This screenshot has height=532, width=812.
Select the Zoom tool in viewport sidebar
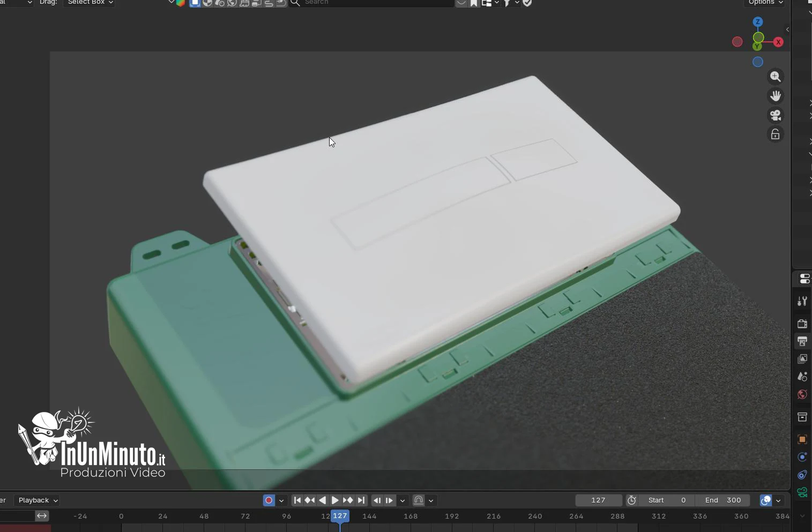pyautogui.click(x=776, y=77)
